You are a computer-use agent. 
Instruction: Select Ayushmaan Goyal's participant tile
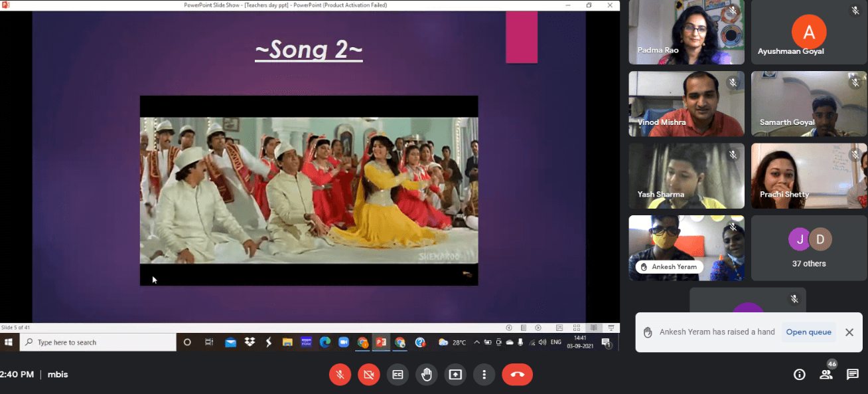(x=809, y=33)
